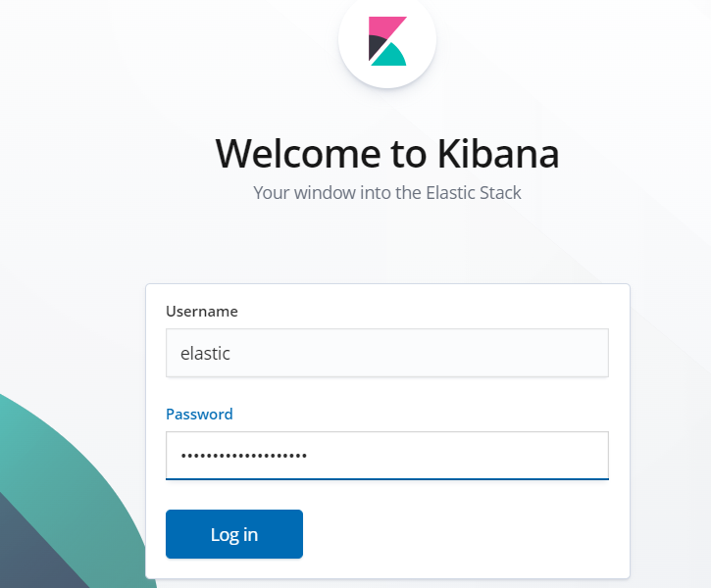Image resolution: width=711 pixels, height=588 pixels.
Task: Click the Username label
Action: point(202,312)
